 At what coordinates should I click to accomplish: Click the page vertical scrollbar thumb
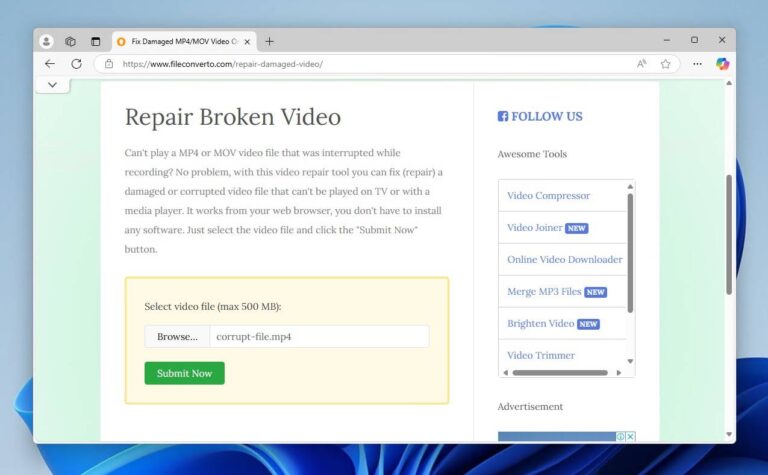[x=729, y=235]
